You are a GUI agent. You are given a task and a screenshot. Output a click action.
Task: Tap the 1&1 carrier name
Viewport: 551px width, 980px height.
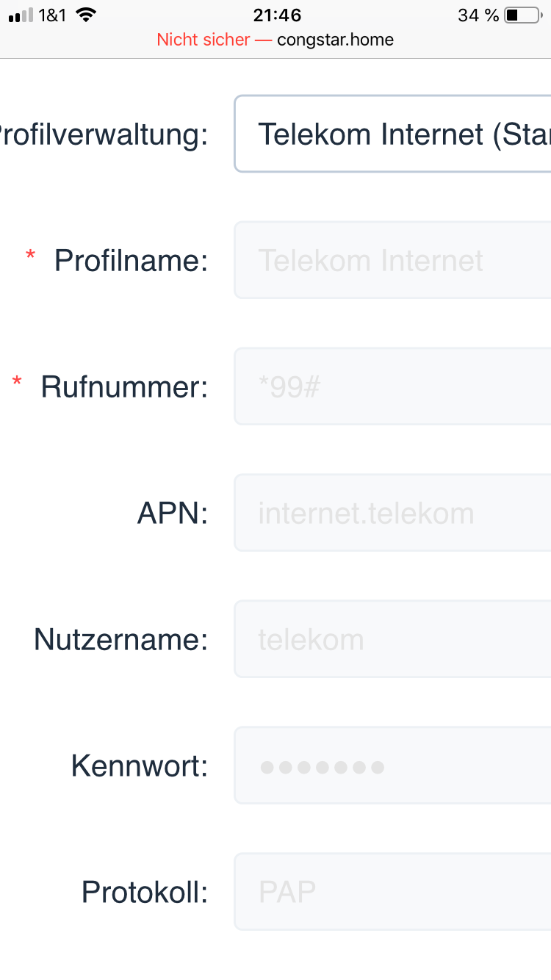[x=53, y=15]
